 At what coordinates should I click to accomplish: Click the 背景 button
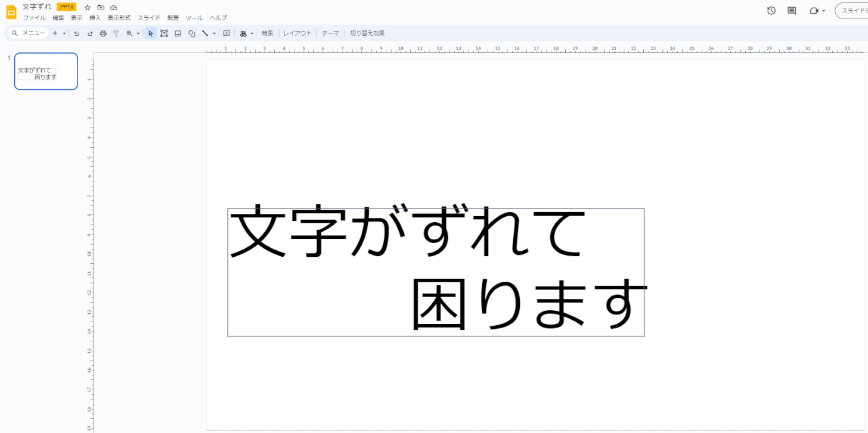[268, 33]
